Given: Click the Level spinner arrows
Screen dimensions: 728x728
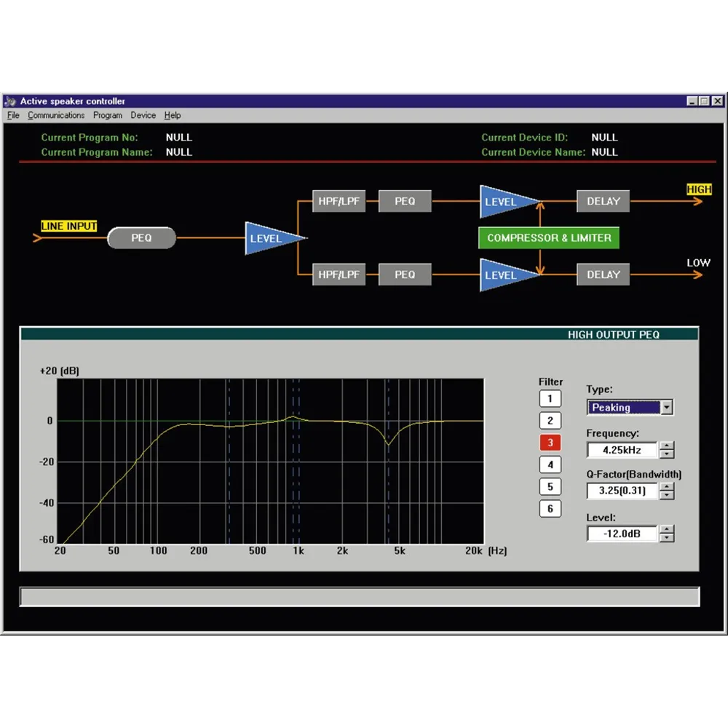Looking at the screenshot, I should click(666, 534).
